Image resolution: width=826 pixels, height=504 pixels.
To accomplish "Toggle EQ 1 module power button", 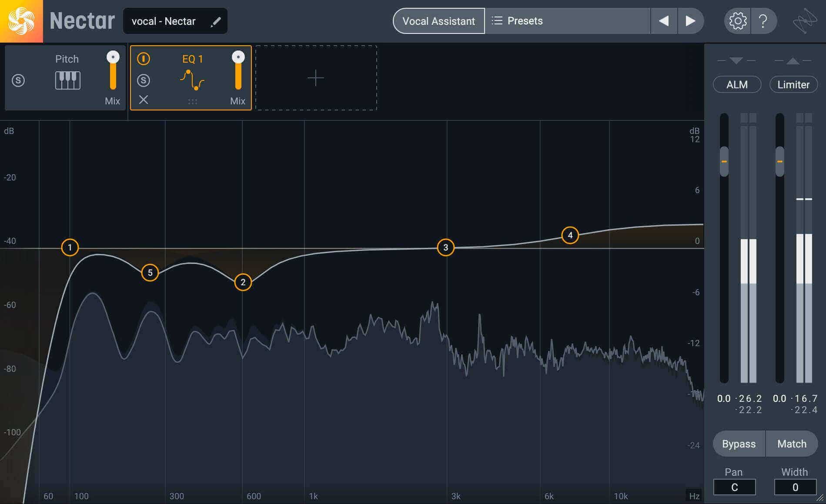I will [x=144, y=59].
